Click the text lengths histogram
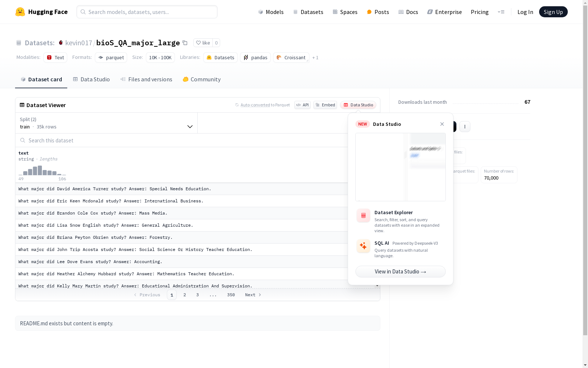Viewport: 588px width, 368px height. [x=42, y=170]
